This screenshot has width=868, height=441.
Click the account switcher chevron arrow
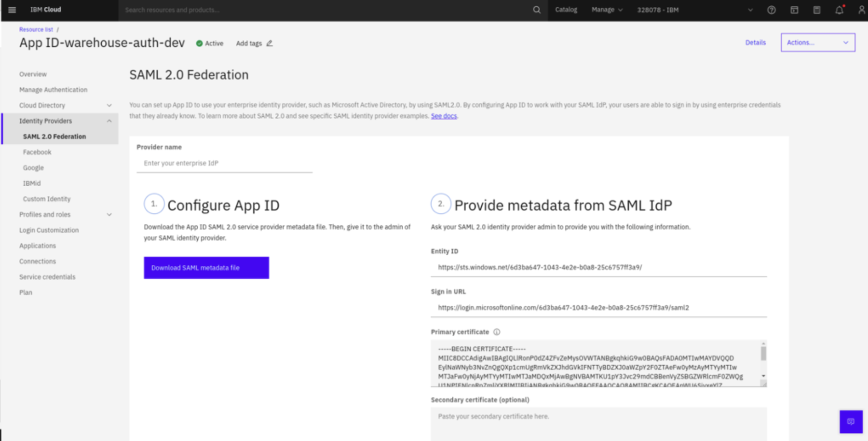pos(750,10)
